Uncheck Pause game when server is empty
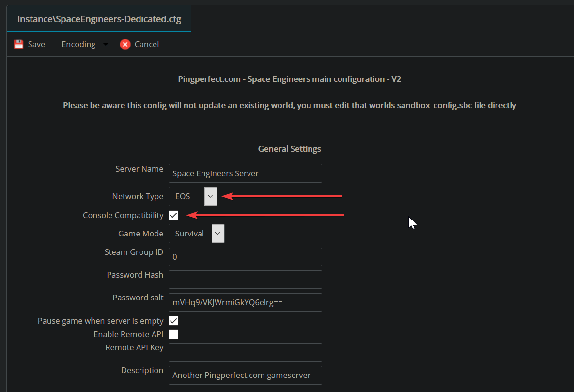 click(173, 321)
